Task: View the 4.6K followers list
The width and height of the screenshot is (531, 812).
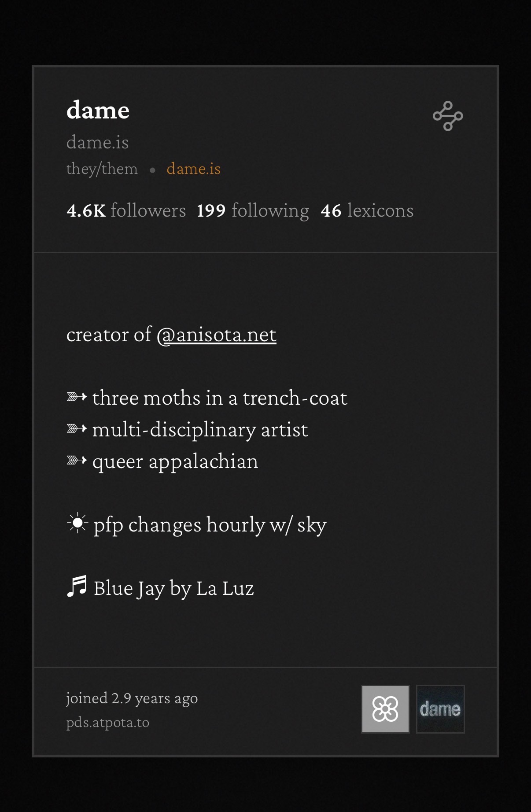Action: [x=126, y=210]
